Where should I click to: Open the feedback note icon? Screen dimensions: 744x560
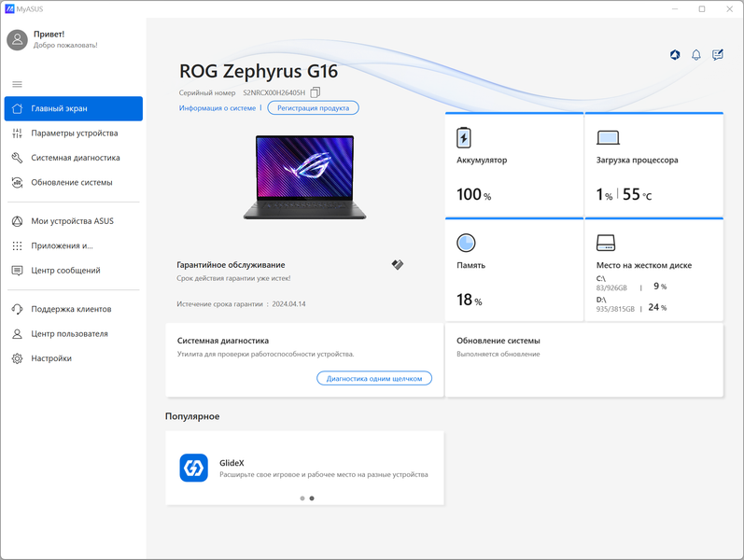[x=718, y=54]
